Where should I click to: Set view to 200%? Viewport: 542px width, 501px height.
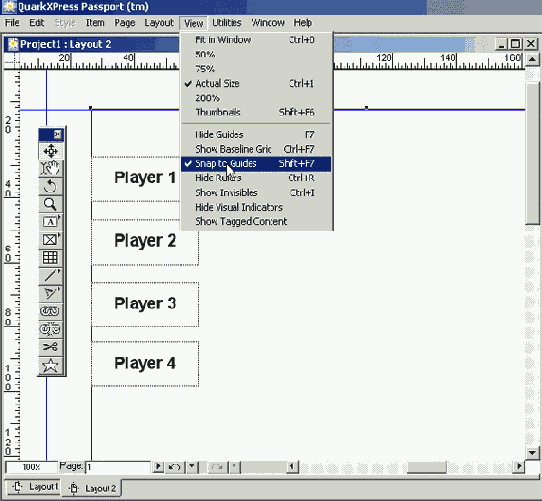point(256,98)
